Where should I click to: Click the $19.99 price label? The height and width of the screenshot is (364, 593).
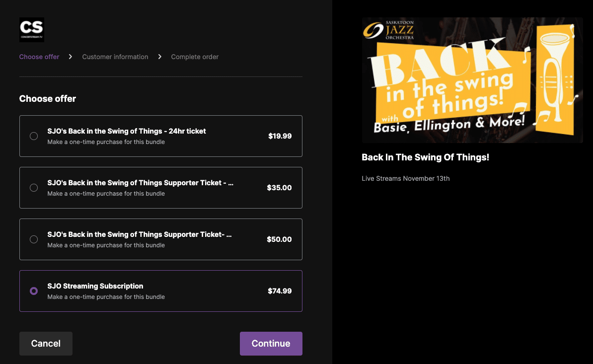[280, 136]
